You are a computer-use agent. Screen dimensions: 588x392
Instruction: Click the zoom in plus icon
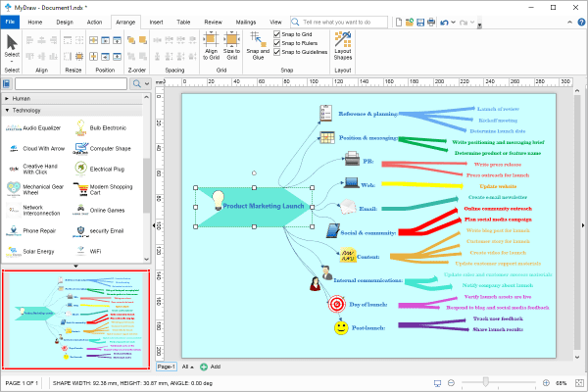tap(546, 383)
